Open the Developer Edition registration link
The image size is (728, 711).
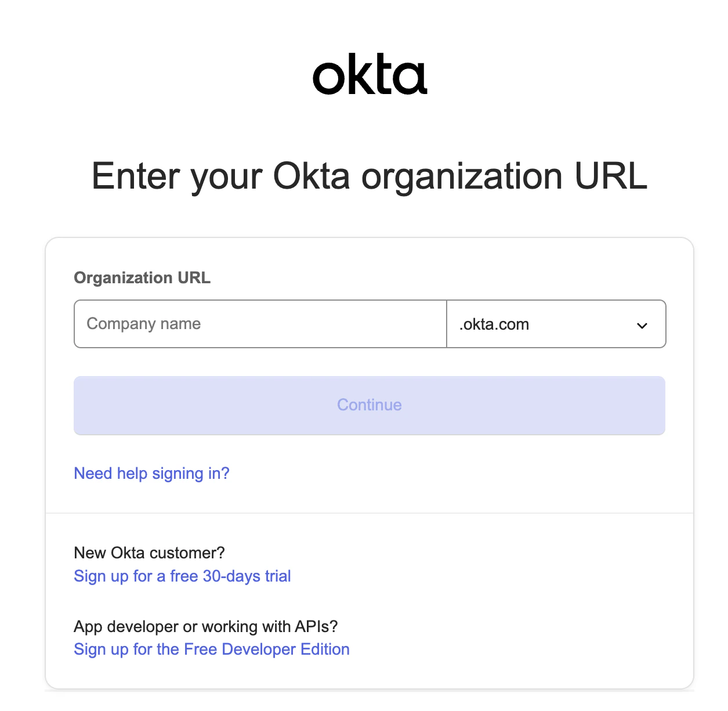coord(211,649)
